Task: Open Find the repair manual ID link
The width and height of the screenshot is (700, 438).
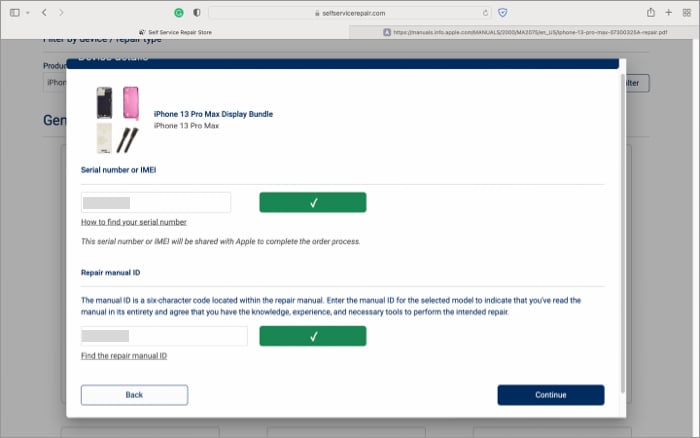Action: coord(124,355)
